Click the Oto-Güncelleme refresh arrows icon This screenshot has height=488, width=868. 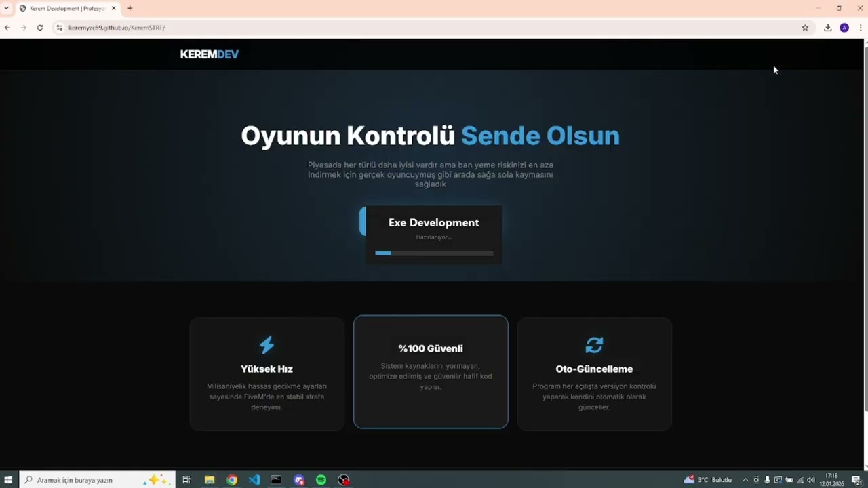pyautogui.click(x=594, y=345)
